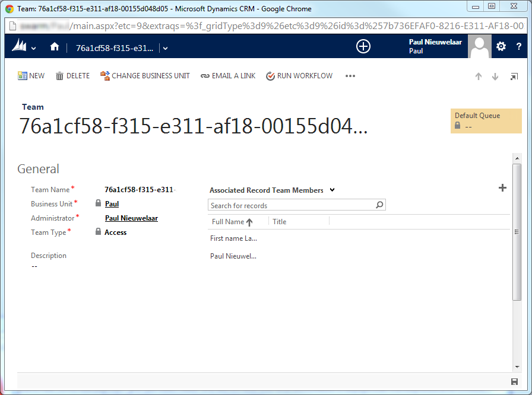532x395 pixels.
Task: Open the Paul business unit link
Action: (x=112, y=204)
